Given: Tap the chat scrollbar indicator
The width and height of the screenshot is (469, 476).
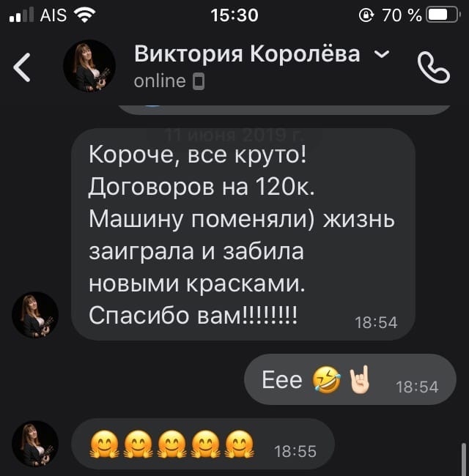Looking at the screenshot, I should pos(464,459).
